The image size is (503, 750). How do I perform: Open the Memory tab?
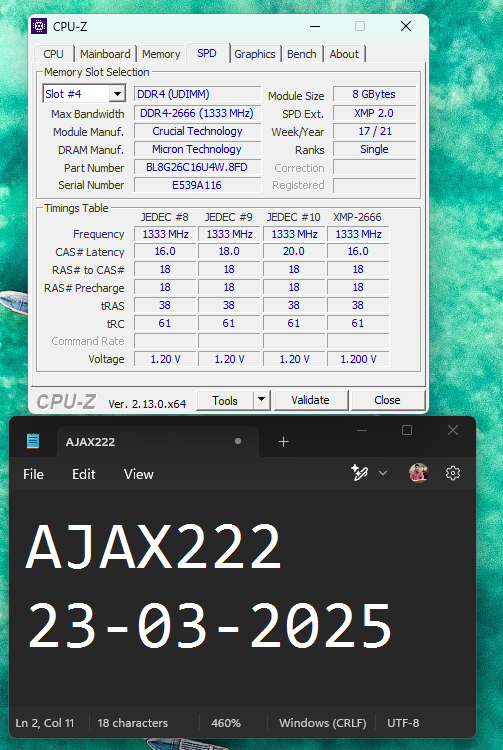pyautogui.click(x=161, y=54)
